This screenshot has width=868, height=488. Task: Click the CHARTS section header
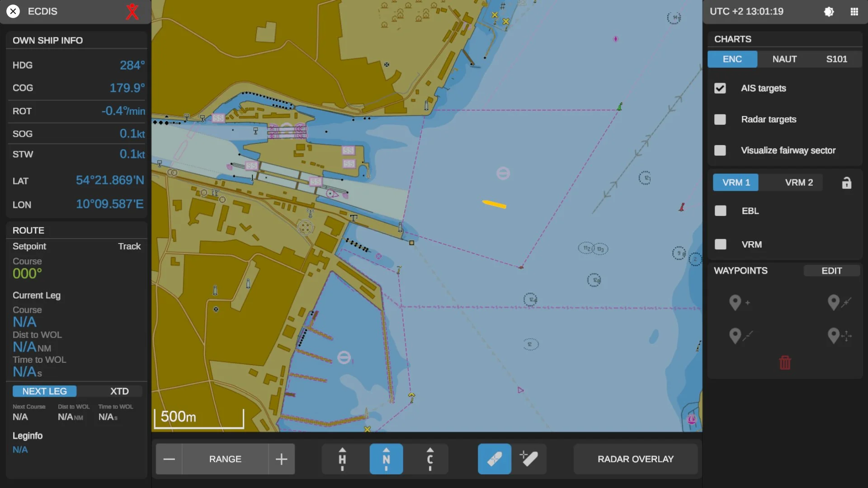732,39
